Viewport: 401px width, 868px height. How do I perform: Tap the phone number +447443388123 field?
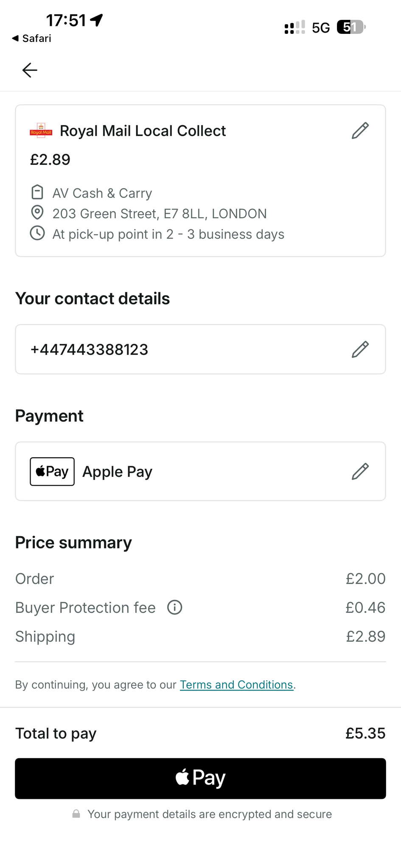[x=89, y=350]
